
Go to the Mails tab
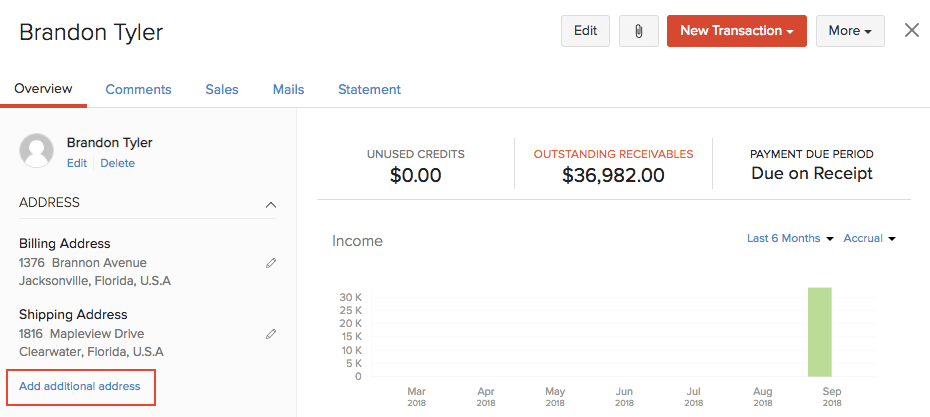(x=288, y=89)
